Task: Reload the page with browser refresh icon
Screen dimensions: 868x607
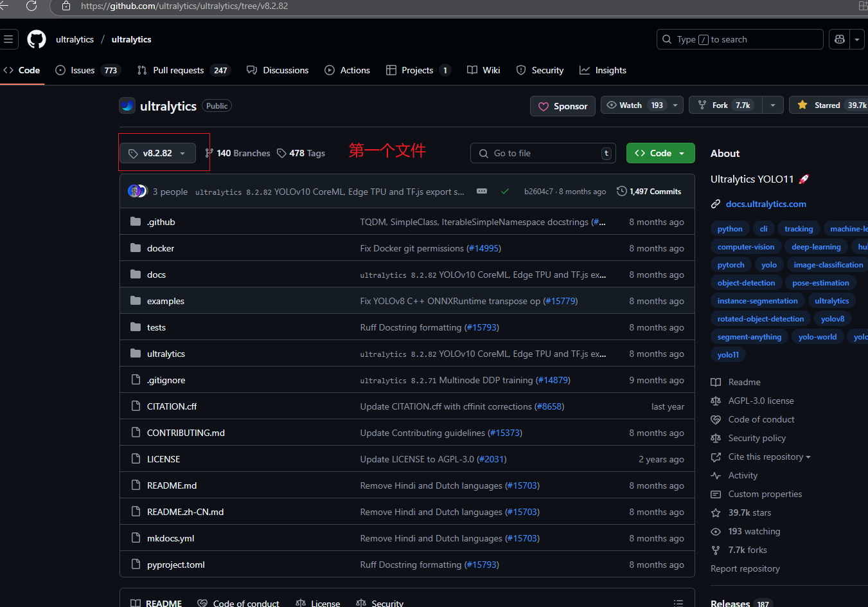Action: pyautogui.click(x=31, y=6)
